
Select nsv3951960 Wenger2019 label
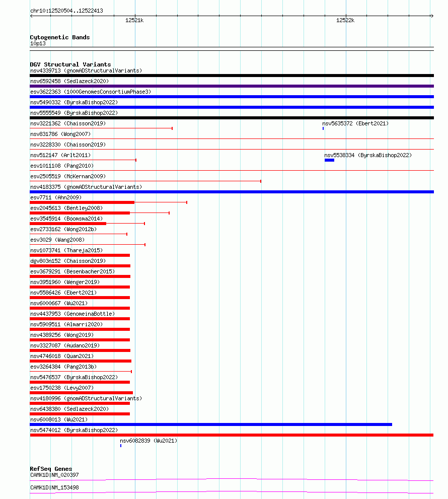point(65,282)
